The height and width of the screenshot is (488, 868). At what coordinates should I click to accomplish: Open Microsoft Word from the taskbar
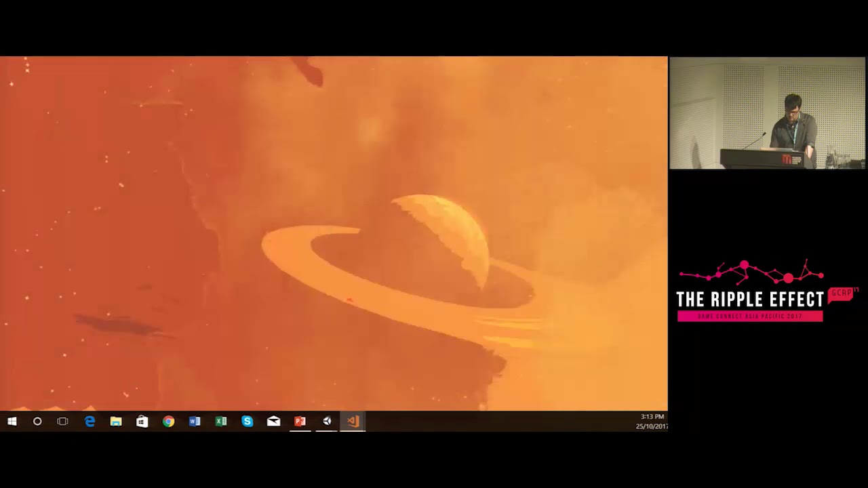195,422
